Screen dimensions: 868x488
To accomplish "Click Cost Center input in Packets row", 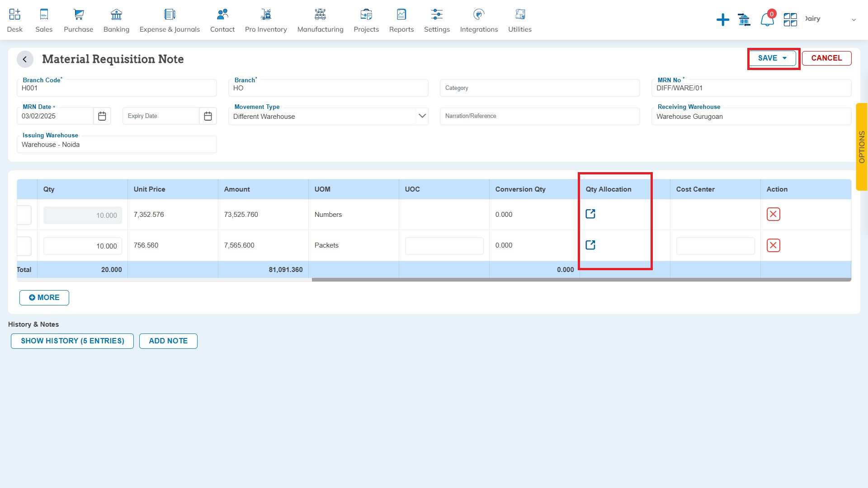I will [x=716, y=246].
